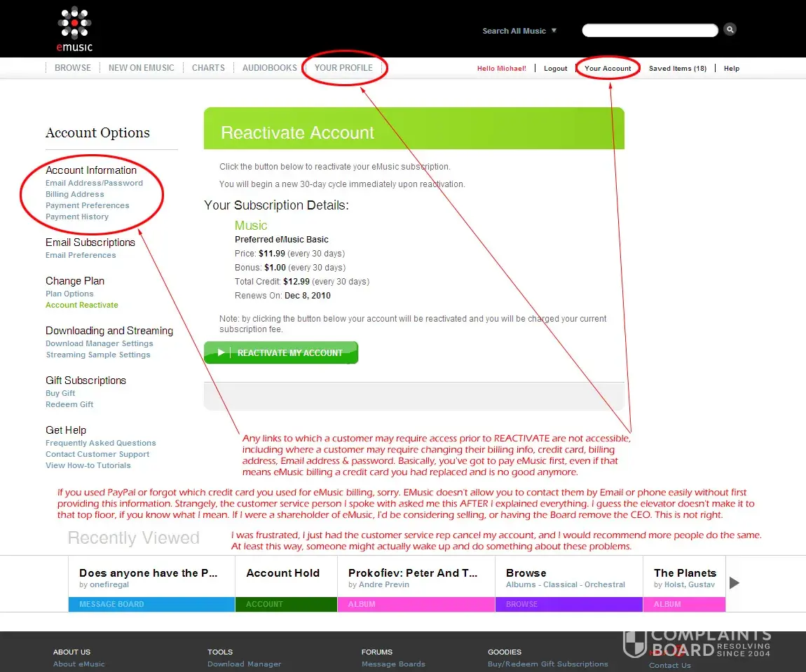The height and width of the screenshot is (672, 806).
Task: Open recently viewed Browse card
Action: tap(569, 583)
